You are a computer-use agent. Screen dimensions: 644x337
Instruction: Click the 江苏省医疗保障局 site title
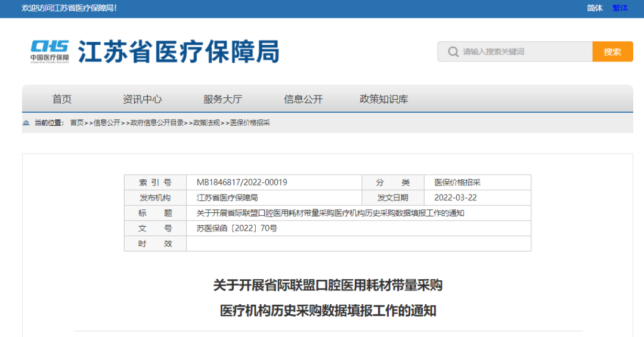pos(179,52)
